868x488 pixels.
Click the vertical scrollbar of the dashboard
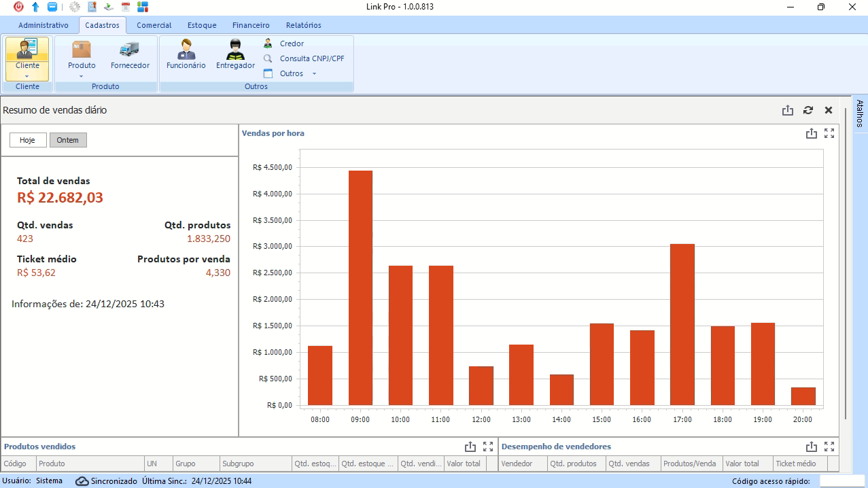click(x=846, y=263)
